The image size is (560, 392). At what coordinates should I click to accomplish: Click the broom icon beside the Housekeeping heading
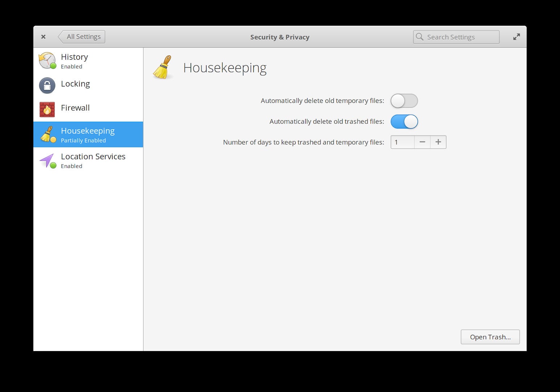click(163, 67)
